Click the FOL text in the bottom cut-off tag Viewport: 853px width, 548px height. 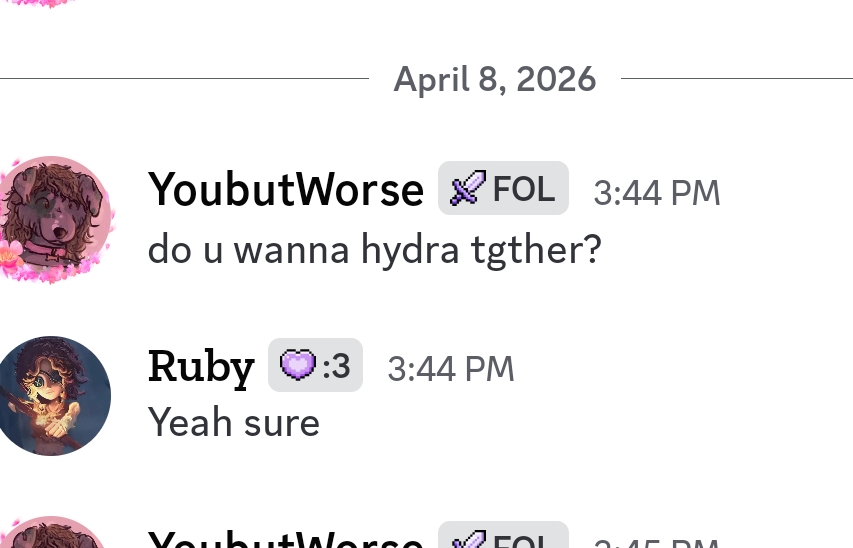(524, 542)
